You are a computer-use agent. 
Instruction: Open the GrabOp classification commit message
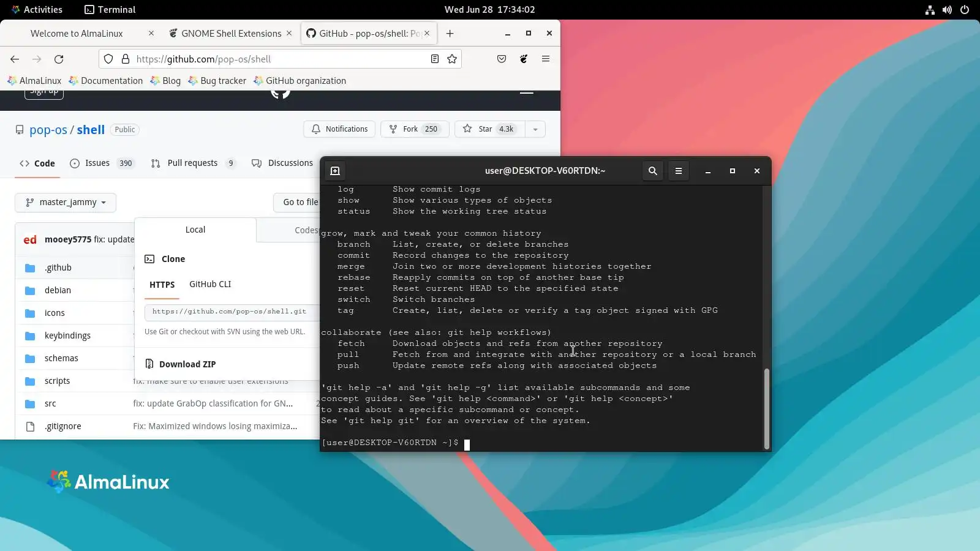pyautogui.click(x=213, y=403)
